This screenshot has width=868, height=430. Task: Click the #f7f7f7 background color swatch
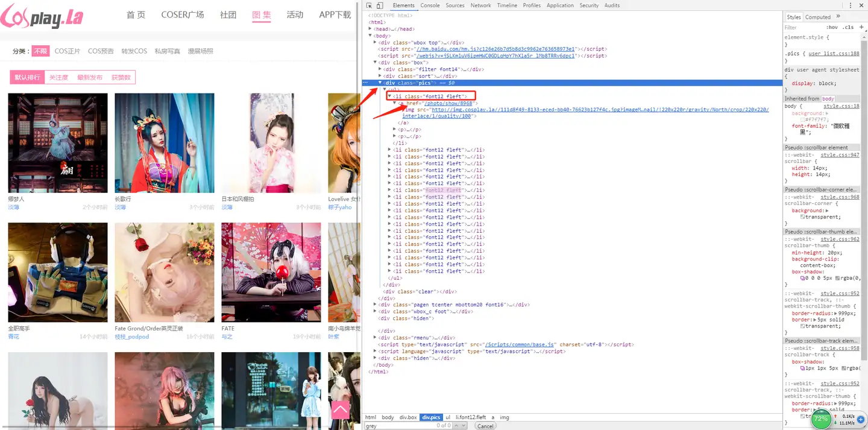(x=803, y=119)
